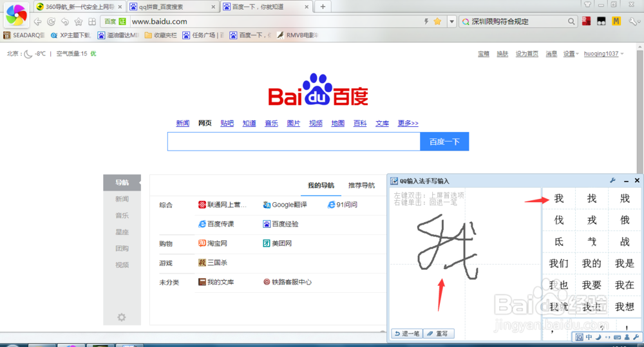Bookmark page with yellow star in address bar
The image size is (644, 347).
pos(437,21)
